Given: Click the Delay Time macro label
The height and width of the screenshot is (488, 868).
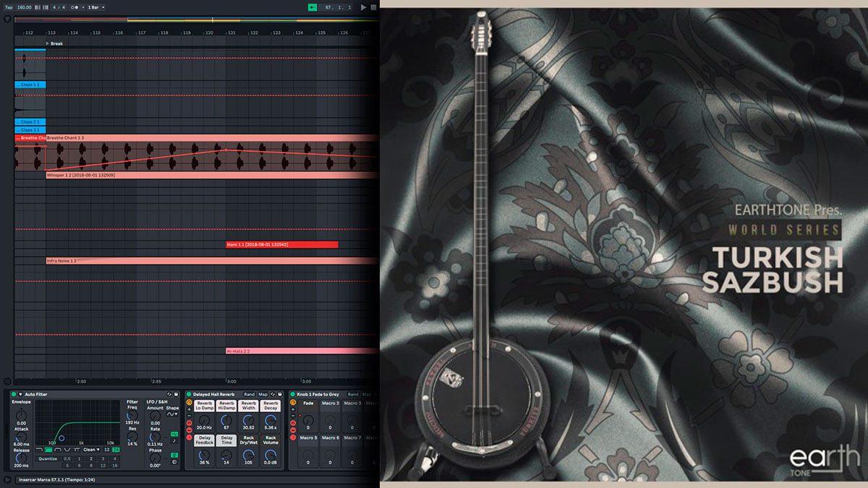Looking at the screenshot, I should tap(226, 440).
